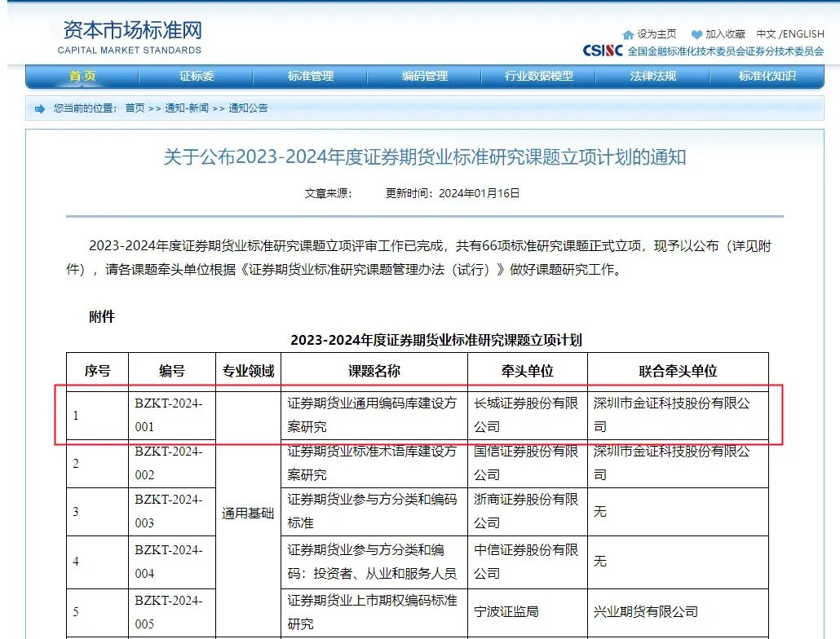Image resolution: width=840 pixels, height=639 pixels.
Task: Open the 行业数据模型 navigation menu
Action: point(538,76)
